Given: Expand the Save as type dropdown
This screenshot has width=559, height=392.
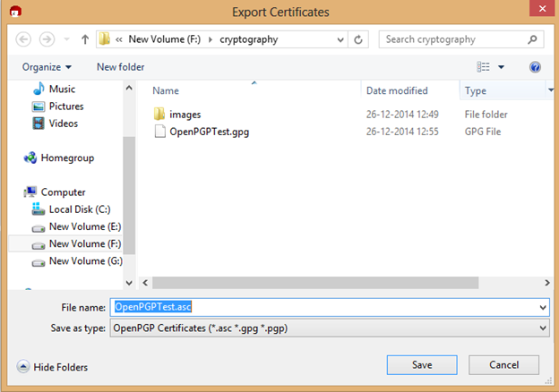Looking at the screenshot, I should (542, 328).
